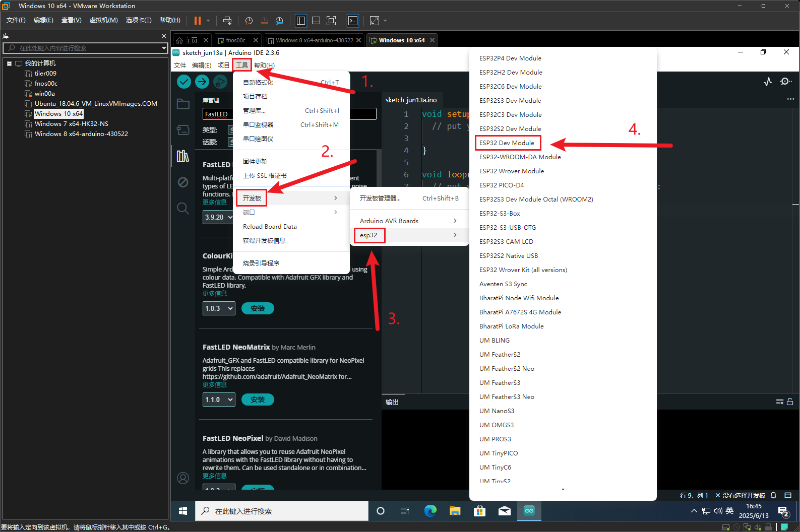Click the Windows Start button in guest

183,511
